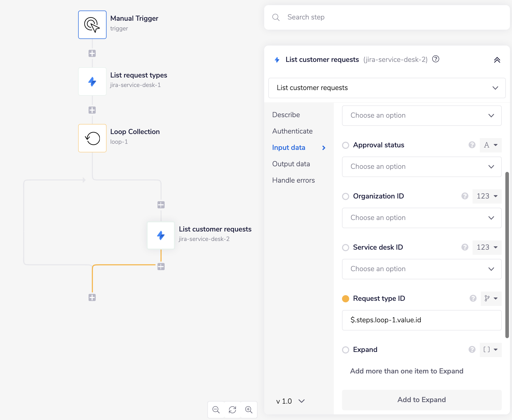Switch to the Output data tab
The image size is (512, 420).
pyautogui.click(x=291, y=164)
